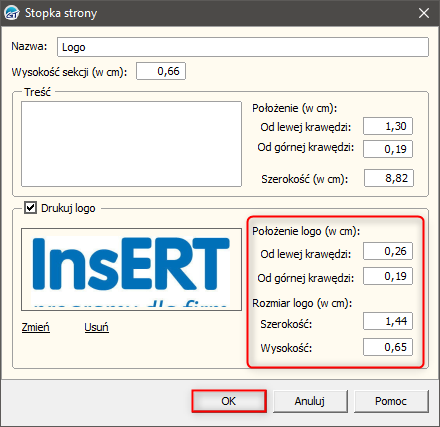This screenshot has height=427, width=440.
Task: Click the InsERT logo preview image
Action: coord(131,269)
